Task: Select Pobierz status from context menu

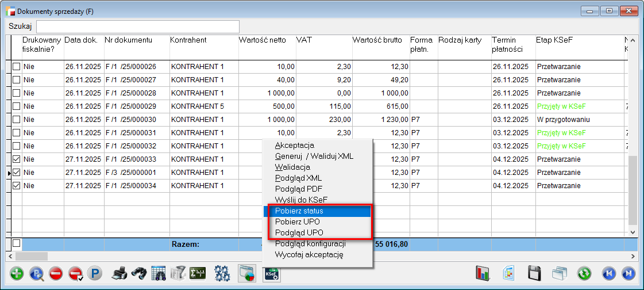Action: 299,211
